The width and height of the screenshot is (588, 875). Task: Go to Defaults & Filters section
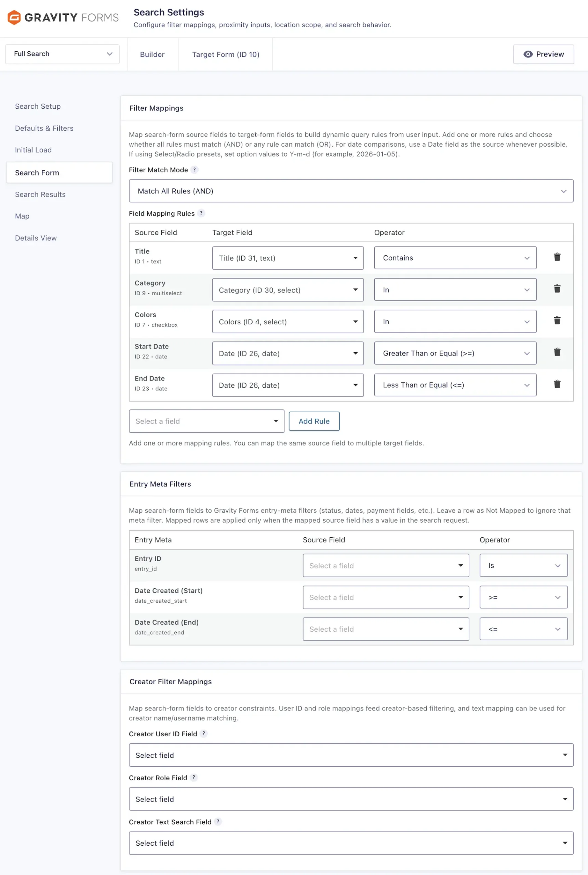point(44,128)
